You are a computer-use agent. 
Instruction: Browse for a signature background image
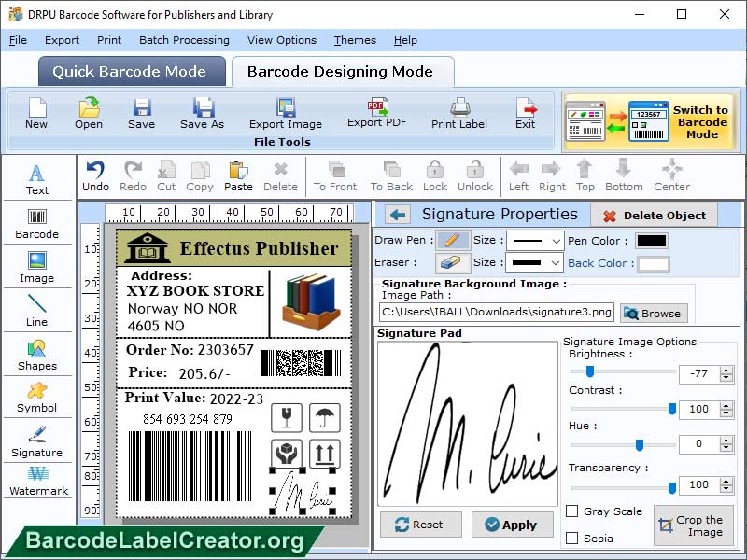point(653,313)
